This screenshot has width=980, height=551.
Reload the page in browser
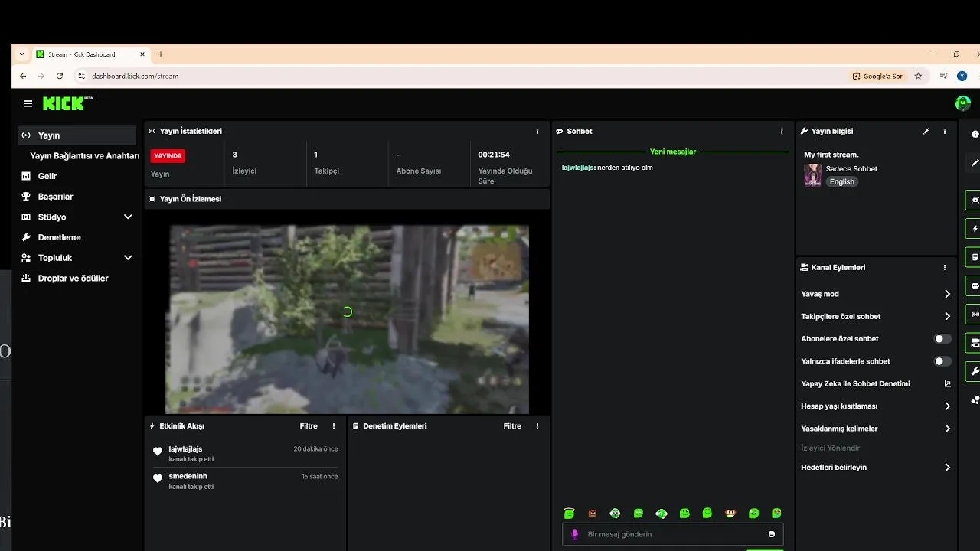tap(60, 77)
